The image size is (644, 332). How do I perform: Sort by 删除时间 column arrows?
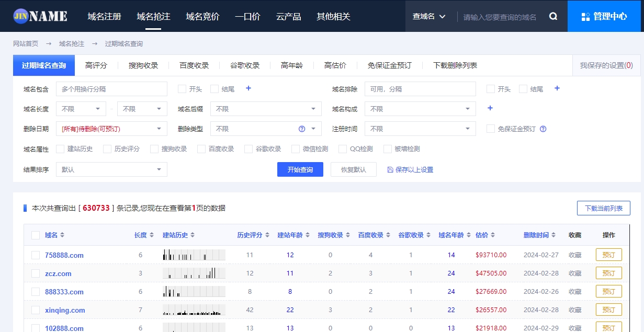tap(553, 235)
